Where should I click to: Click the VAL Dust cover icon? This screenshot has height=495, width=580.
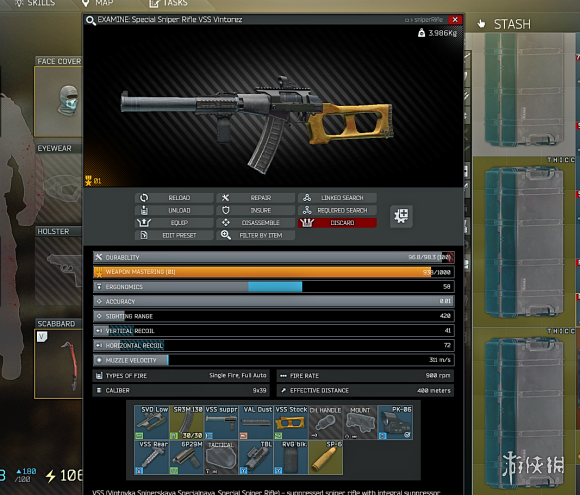[256, 422]
